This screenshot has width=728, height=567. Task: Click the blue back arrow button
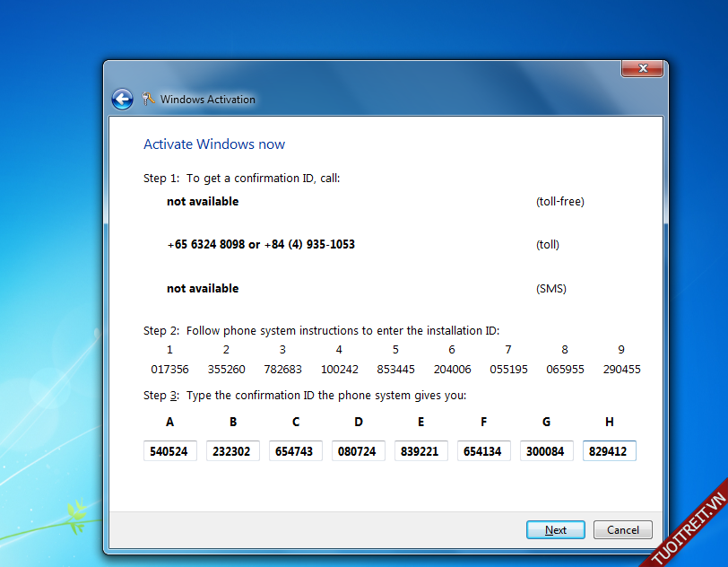pos(122,100)
